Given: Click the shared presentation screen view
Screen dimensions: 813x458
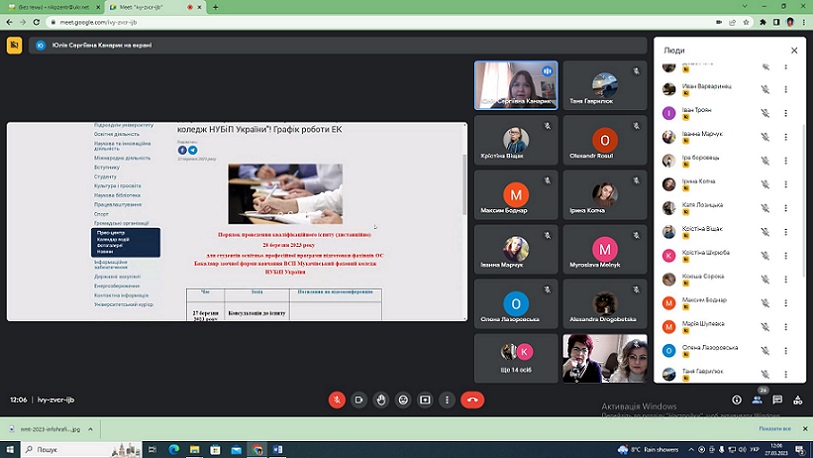Looking at the screenshot, I should 237,221.
